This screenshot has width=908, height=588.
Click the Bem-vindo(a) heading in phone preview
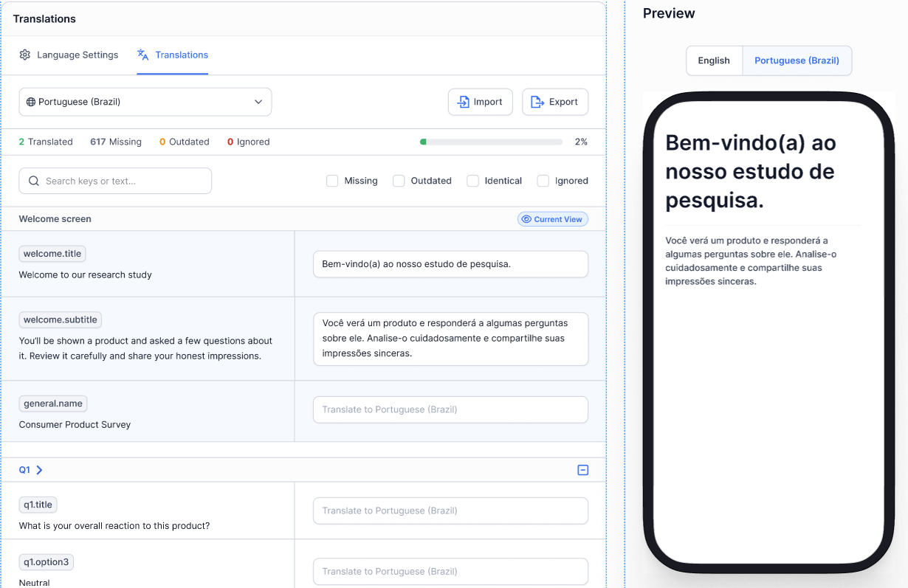[751, 171]
